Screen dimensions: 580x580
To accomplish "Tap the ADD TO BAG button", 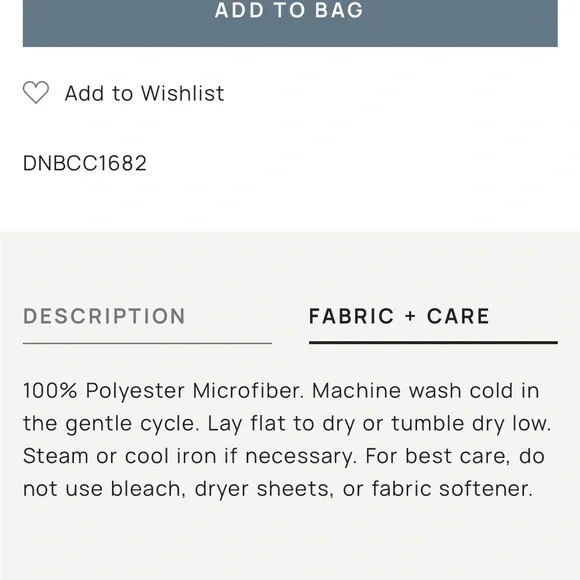I will pyautogui.click(x=290, y=23).
